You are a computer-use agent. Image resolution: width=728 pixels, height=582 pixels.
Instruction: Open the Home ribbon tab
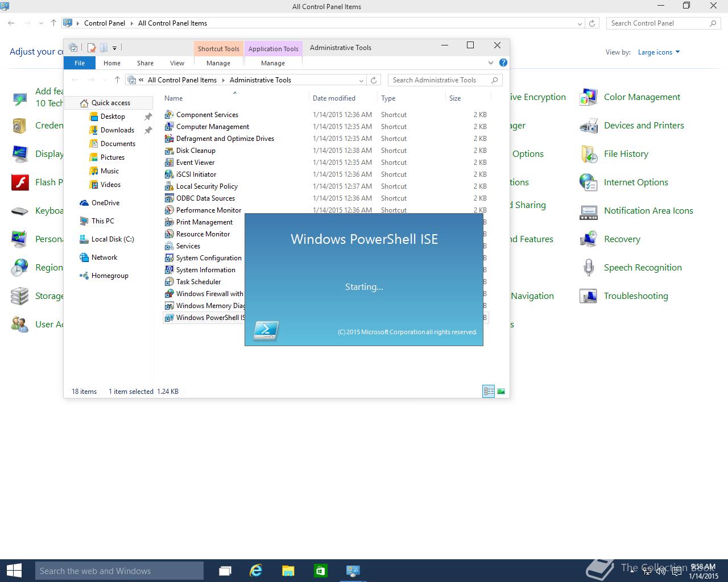[111, 63]
